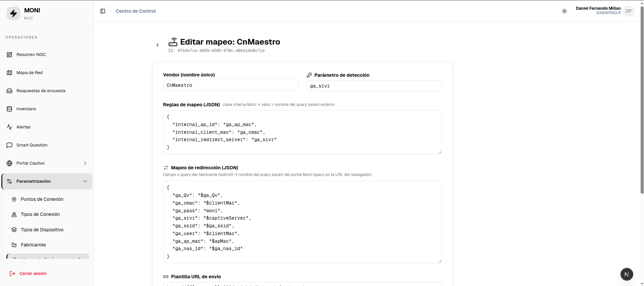The width and height of the screenshot is (644, 286).
Task: Expand the Portal Cautivo submenu chevron
Action: (85, 163)
